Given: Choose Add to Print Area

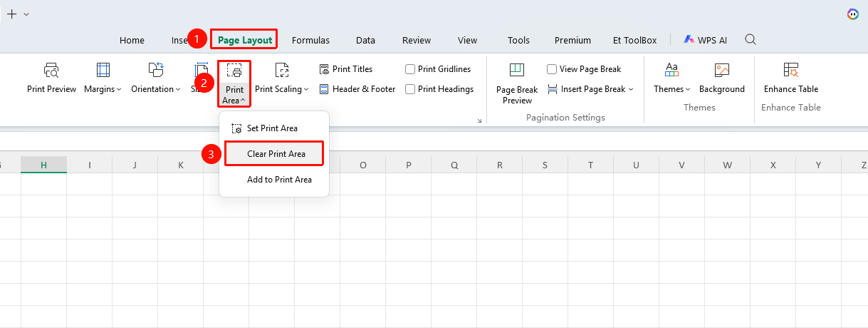Looking at the screenshot, I should 274,180.
